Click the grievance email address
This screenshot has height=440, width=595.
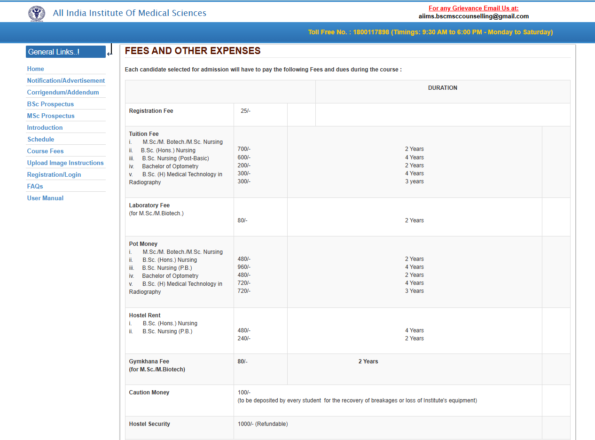(474, 16)
